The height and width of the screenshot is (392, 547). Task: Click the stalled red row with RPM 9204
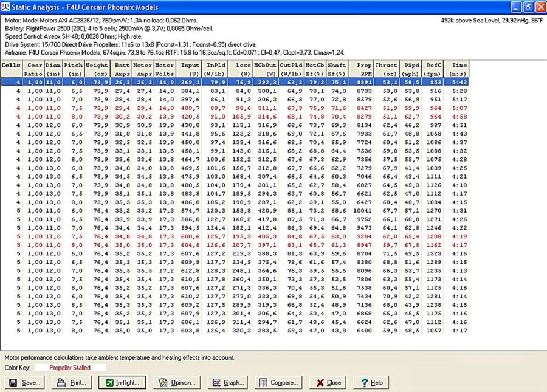(x=243, y=236)
